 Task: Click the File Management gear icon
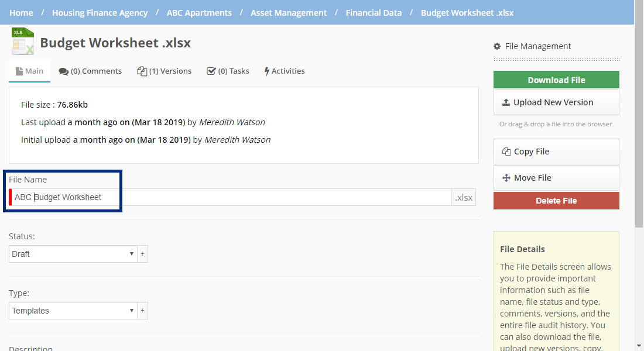(497, 46)
